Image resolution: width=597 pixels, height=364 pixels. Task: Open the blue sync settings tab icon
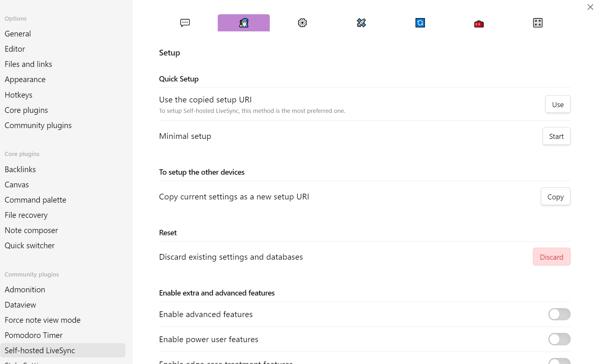tap(420, 23)
